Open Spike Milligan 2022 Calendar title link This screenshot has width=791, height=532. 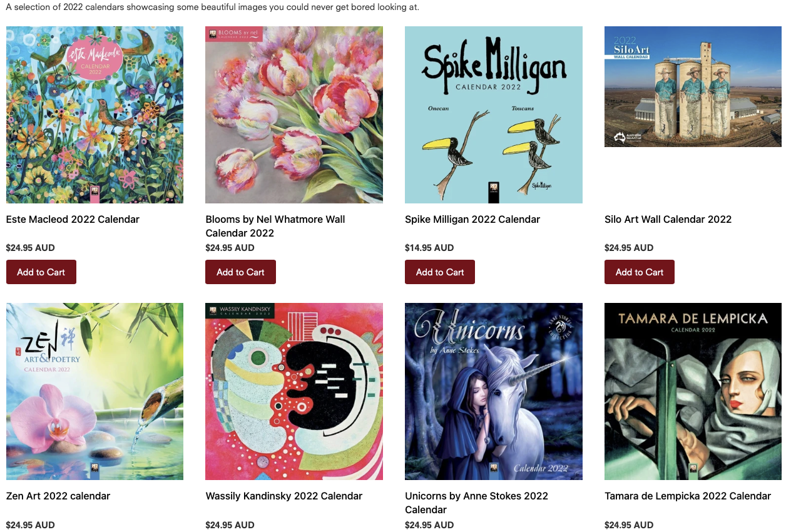point(472,219)
